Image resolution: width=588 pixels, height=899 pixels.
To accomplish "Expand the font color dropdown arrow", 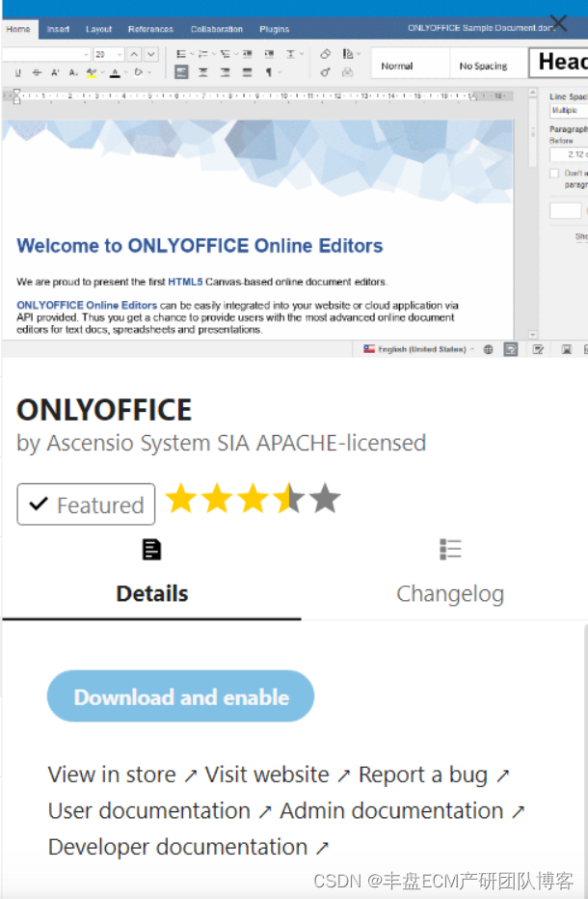I will coord(125,72).
